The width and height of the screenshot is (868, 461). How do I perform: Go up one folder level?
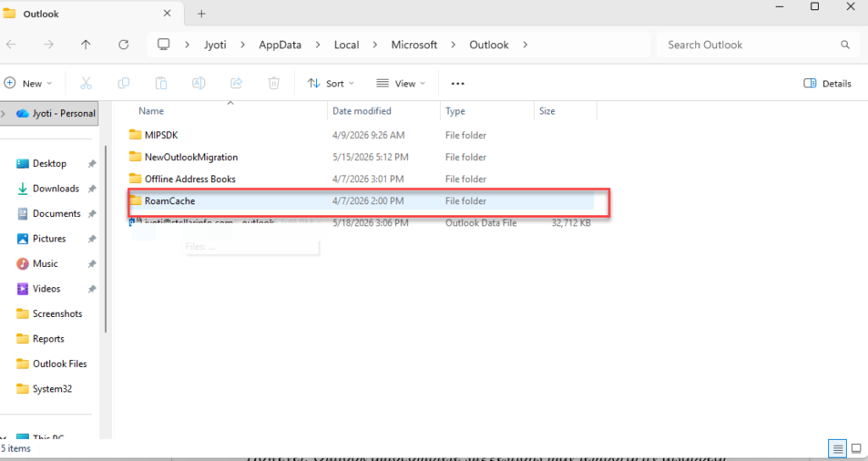coord(86,45)
